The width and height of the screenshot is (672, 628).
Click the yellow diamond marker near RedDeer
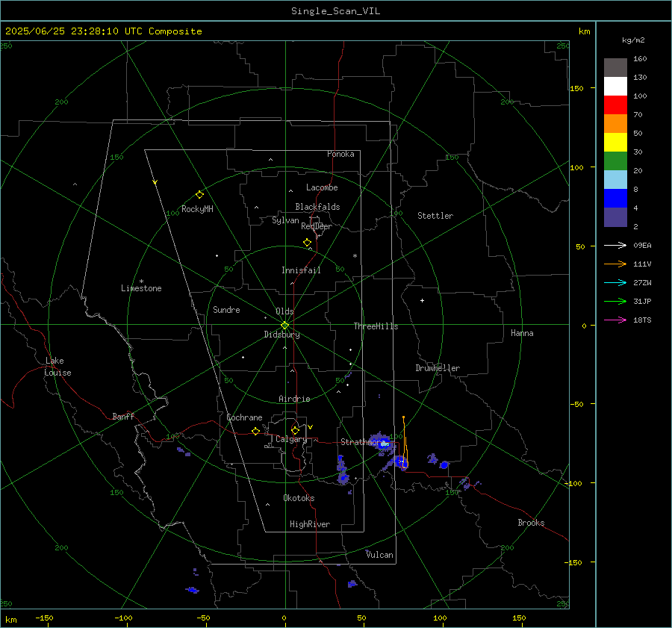[x=307, y=243]
